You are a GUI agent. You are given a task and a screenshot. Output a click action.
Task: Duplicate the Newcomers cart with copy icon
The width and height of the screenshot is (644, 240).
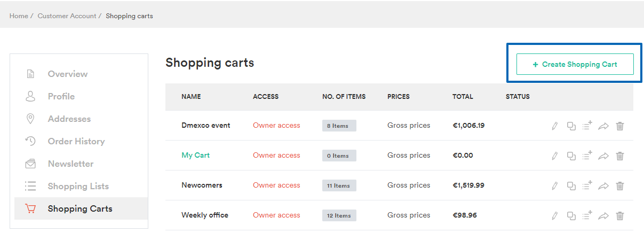pyautogui.click(x=571, y=186)
